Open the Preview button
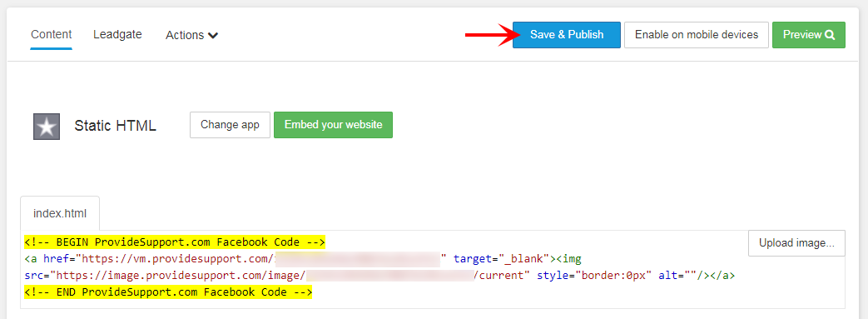Image resolution: width=868 pixels, height=319 pixels. tap(809, 35)
